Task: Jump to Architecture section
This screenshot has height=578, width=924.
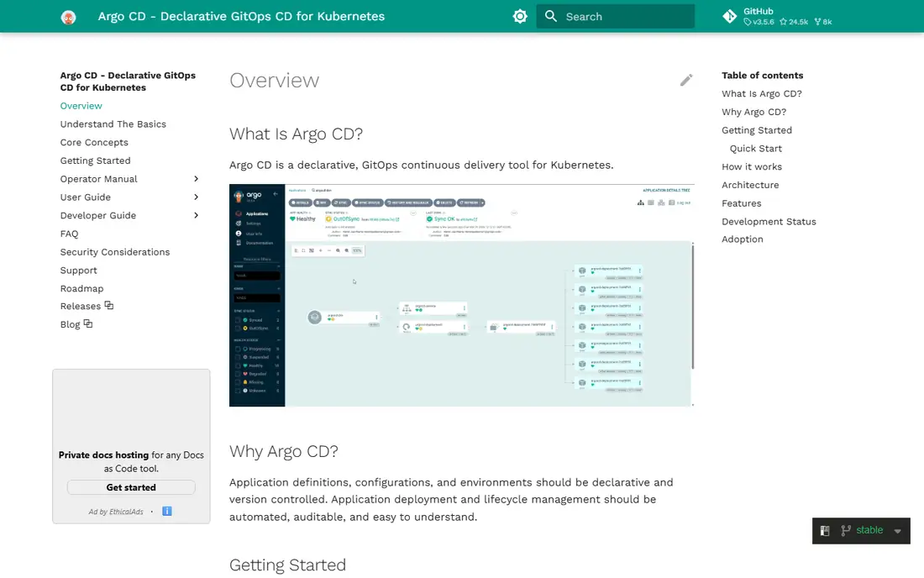Action: point(750,185)
